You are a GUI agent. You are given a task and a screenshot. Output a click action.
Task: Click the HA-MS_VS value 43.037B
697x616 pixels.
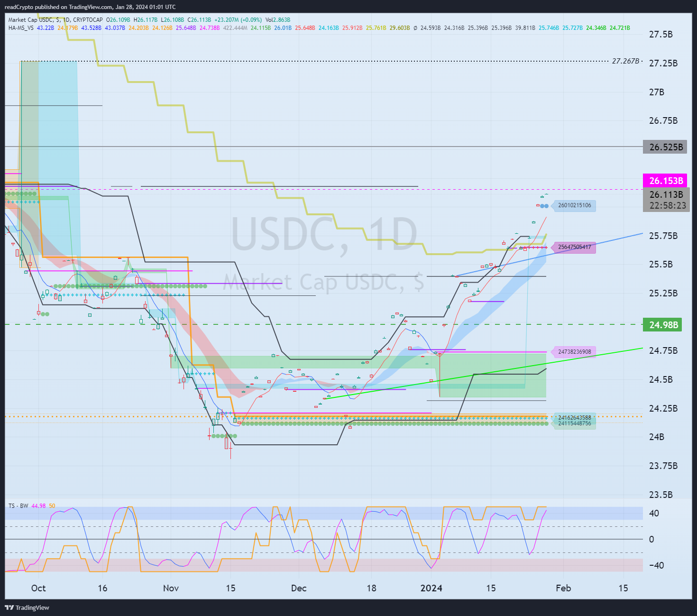[115, 28]
